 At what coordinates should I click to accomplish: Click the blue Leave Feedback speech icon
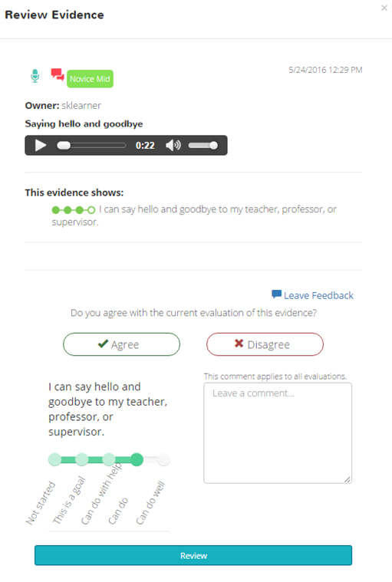[276, 294]
